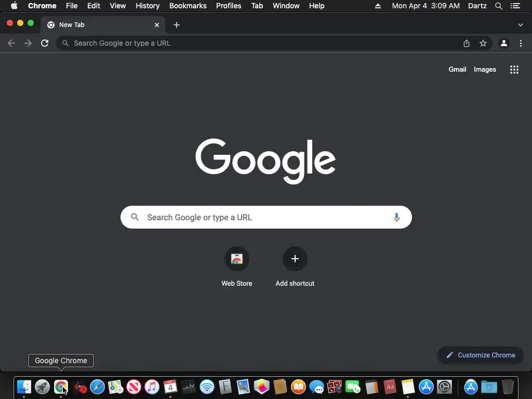Open the Trash in the Dock
This screenshot has height=399, width=532.
[x=508, y=387]
